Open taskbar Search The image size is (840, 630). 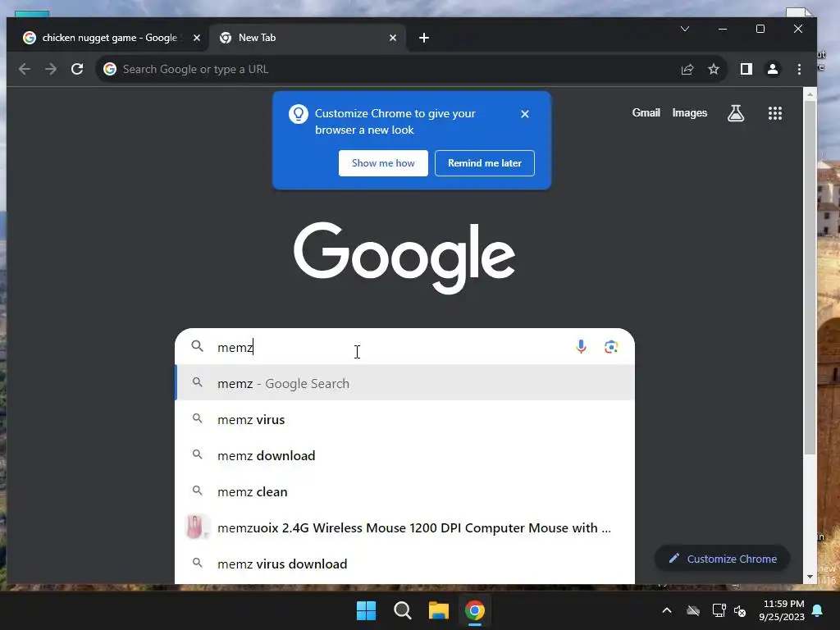click(x=402, y=610)
